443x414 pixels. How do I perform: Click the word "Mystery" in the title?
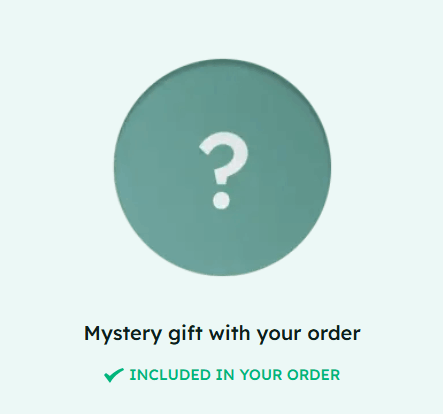123,334
